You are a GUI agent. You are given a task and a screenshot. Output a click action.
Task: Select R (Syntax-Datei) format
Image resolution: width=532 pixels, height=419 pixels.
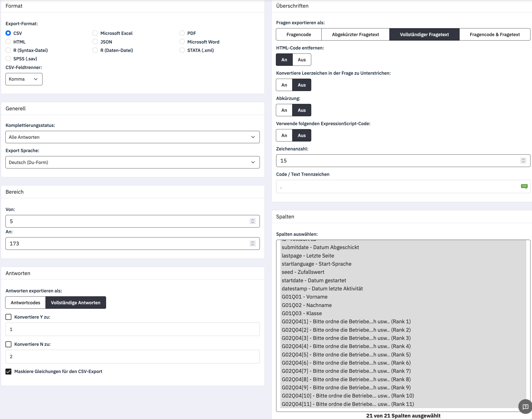[x=8, y=50]
